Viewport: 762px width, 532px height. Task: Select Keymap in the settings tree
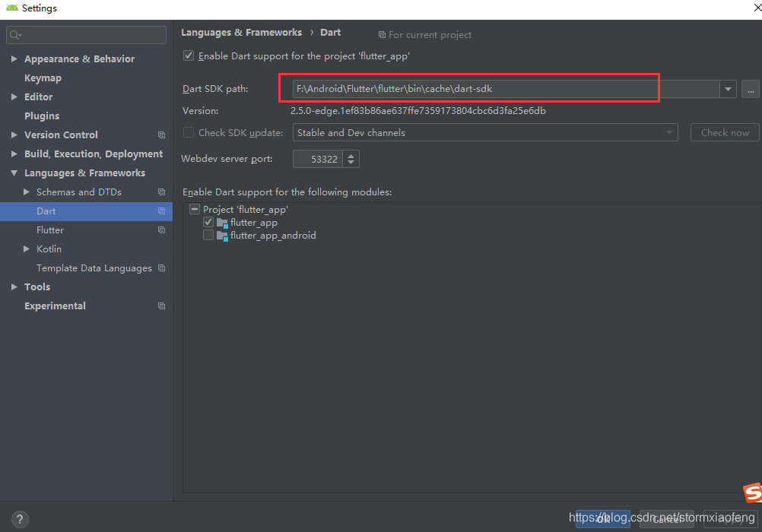point(43,78)
